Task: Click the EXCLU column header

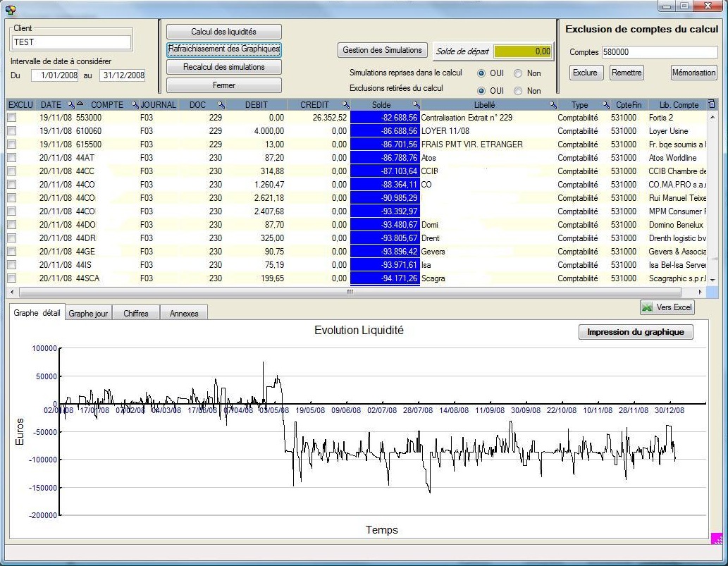Action: [20, 105]
